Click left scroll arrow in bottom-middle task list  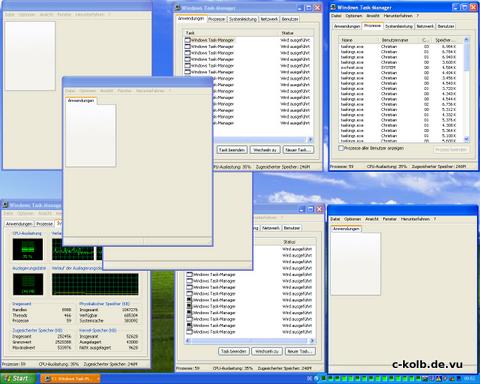coord(188,341)
